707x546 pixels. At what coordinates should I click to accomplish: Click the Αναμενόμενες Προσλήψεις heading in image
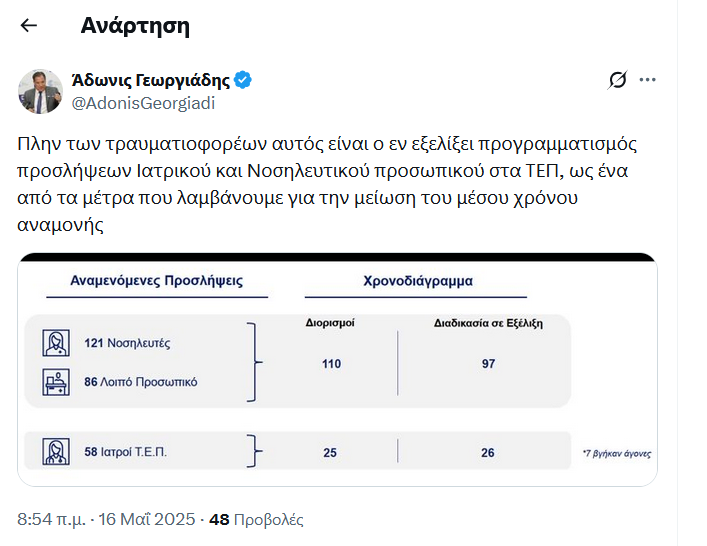tap(156, 281)
